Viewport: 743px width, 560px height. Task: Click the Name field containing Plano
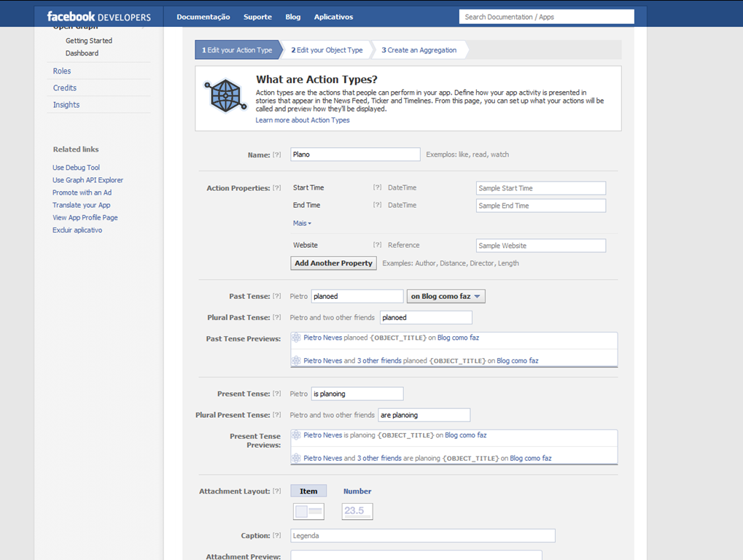(355, 155)
